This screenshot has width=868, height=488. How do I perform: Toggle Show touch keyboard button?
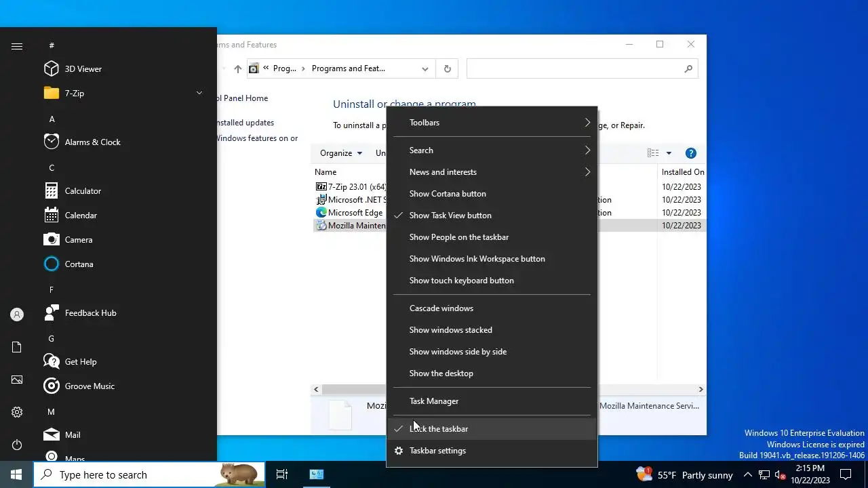(x=492, y=280)
